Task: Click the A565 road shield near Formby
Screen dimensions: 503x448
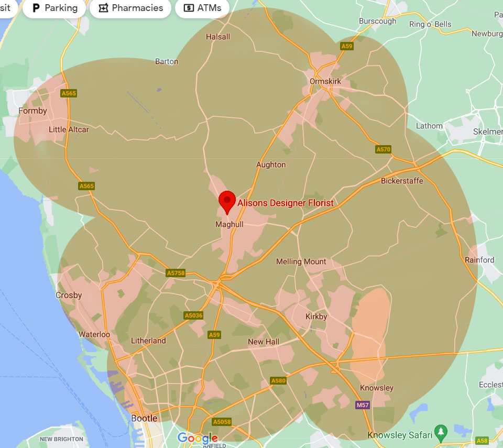Action: coord(69,93)
